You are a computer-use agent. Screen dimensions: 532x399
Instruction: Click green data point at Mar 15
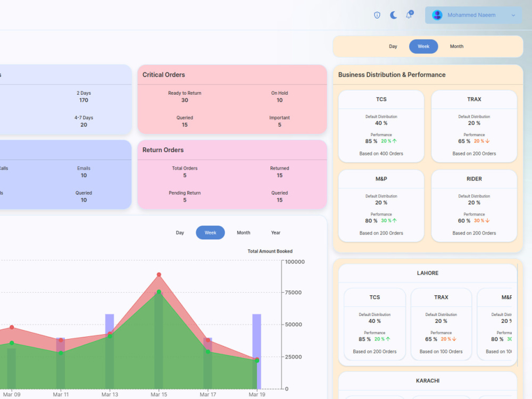tap(159, 292)
